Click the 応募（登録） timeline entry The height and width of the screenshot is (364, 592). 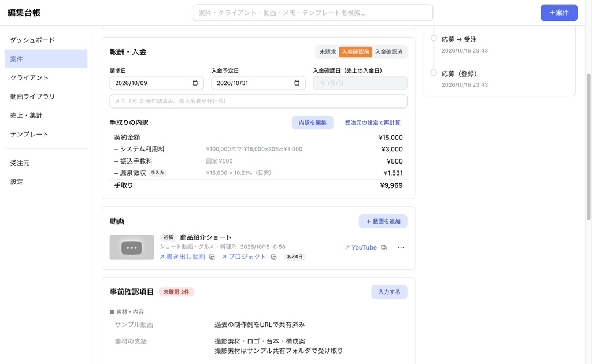(459, 74)
